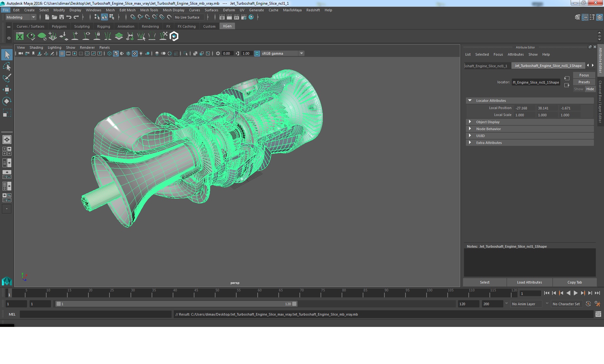Image resolution: width=604 pixels, height=364 pixels.
Task: Select the Move tool in toolbox
Action: click(7, 90)
